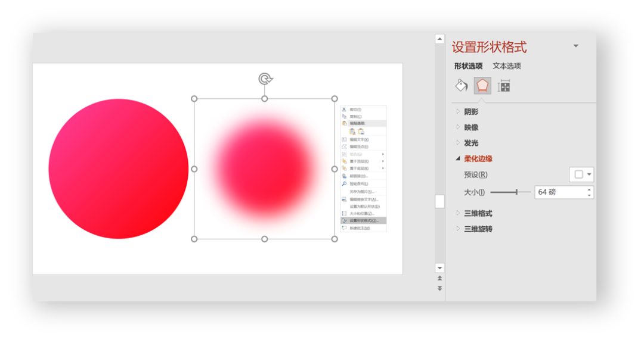Choose second paste option icon in context menu
Viewport: 644px width, 343px height.
(361, 131)
